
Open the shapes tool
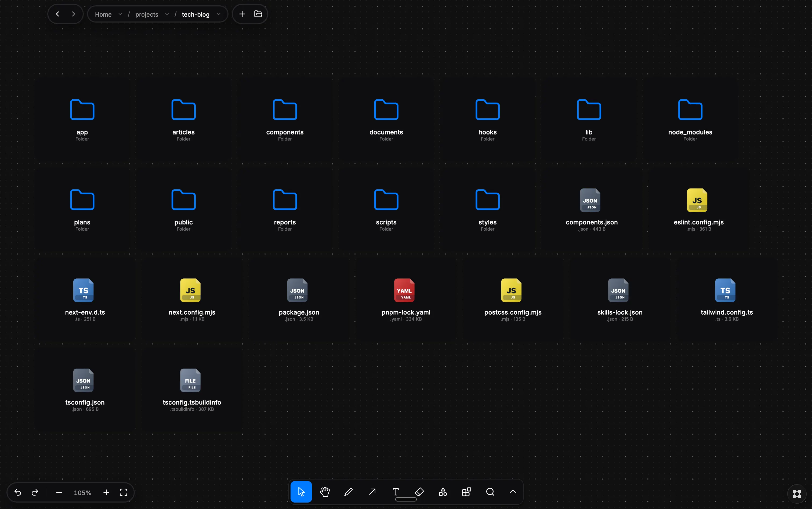point(443,492)
